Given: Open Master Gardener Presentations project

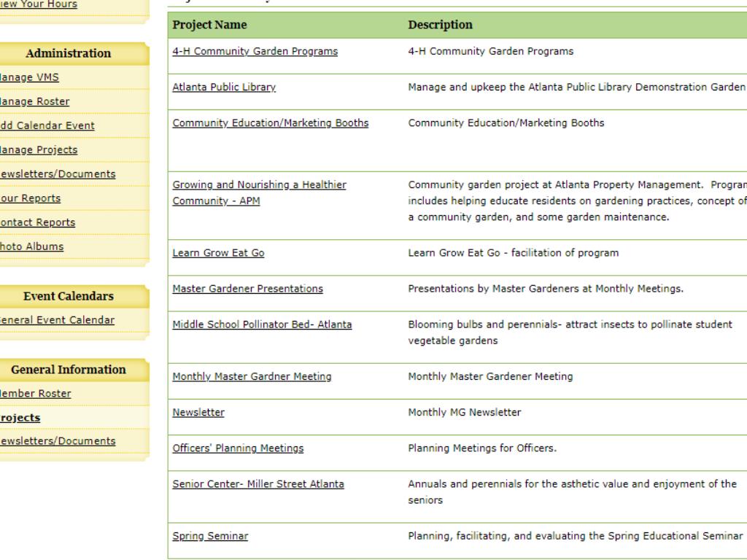Looking at the screenshot, I should coord(247,289).
